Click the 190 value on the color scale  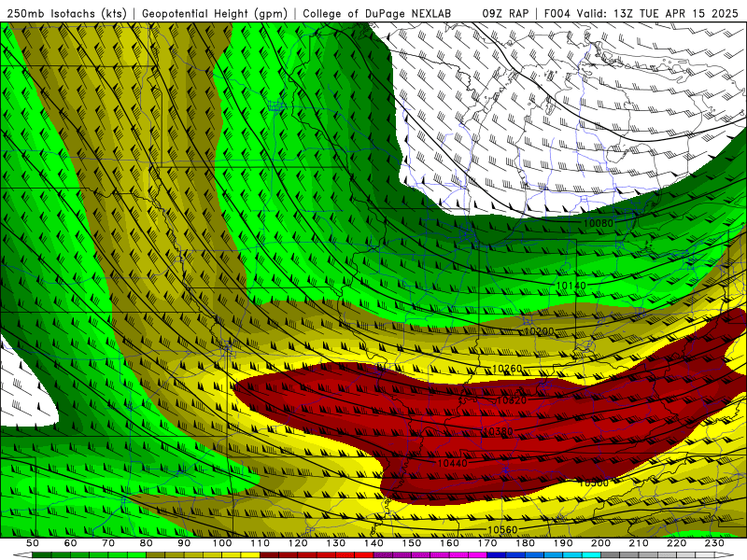coord(563,543)
